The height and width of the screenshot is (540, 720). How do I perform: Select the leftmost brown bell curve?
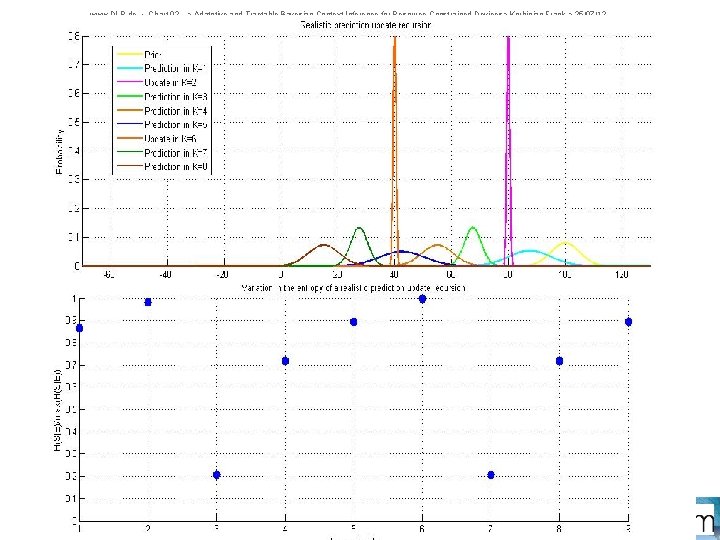(324, 246)
